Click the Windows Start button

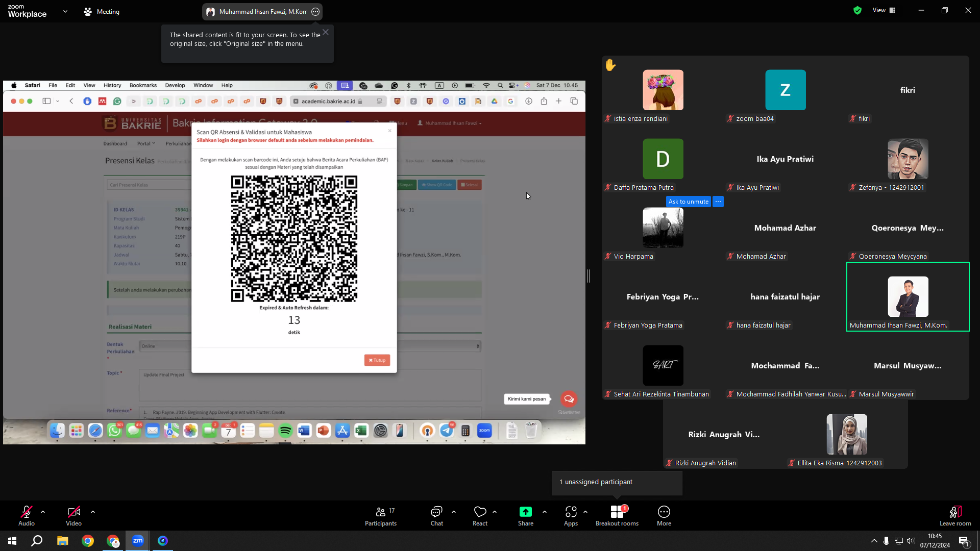coord(12,541)
